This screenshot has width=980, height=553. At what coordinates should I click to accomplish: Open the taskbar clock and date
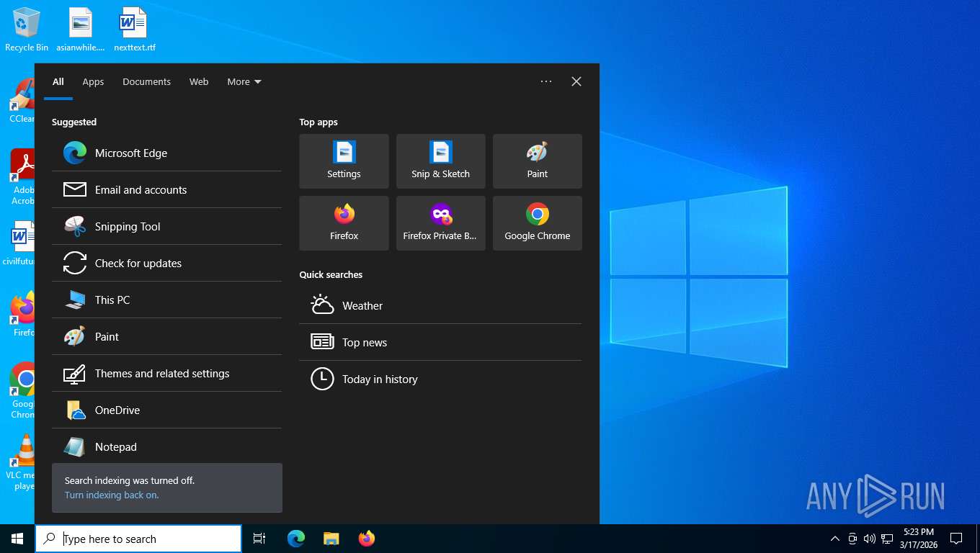pyautogui.click(x=919, y=539)
